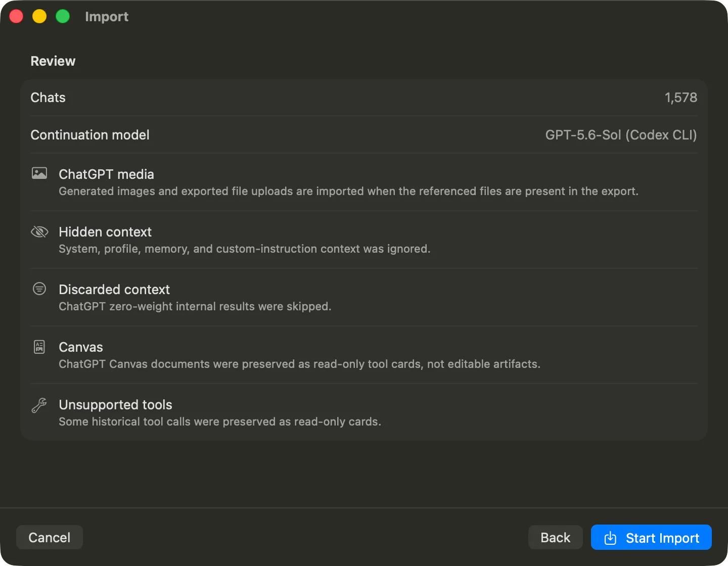Click the Discarded context heading
The height and width of the screenshot is (566, 728).
pos(114,290)
